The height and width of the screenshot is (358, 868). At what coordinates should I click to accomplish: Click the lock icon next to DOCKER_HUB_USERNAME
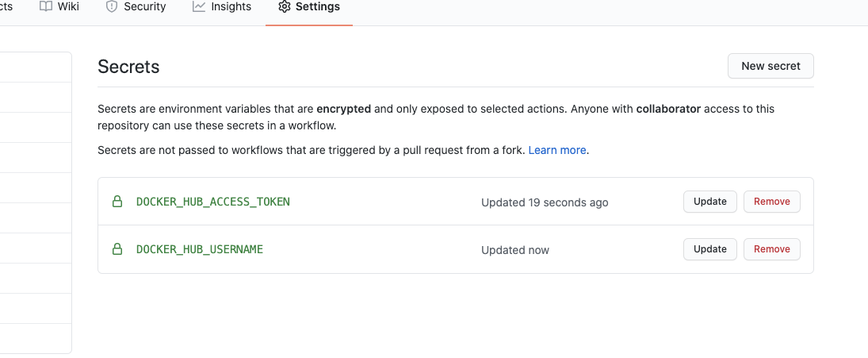tap(117, 249)
